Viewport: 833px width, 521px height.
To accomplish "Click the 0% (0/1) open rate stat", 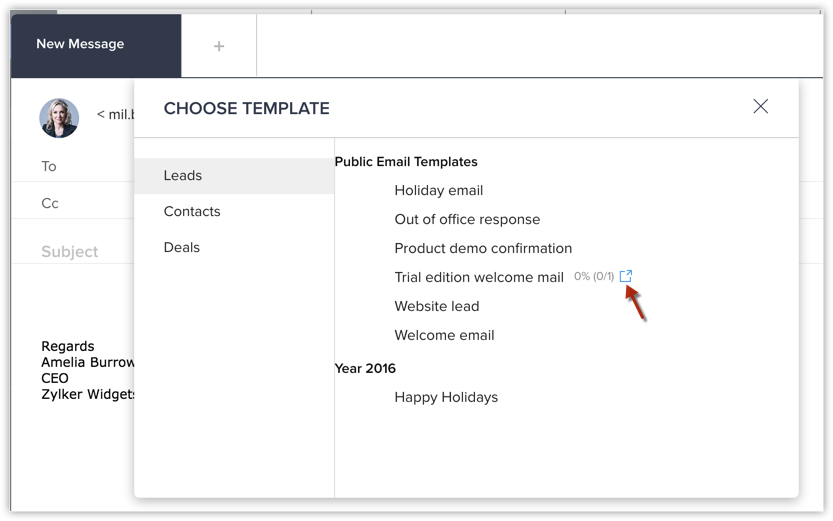I will tap(594, 276).
